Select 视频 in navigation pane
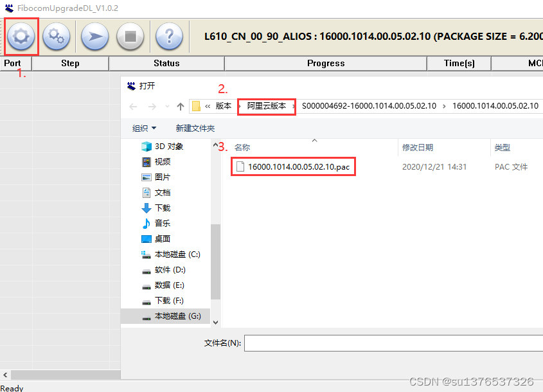543x392 pixels. [156, 162]
